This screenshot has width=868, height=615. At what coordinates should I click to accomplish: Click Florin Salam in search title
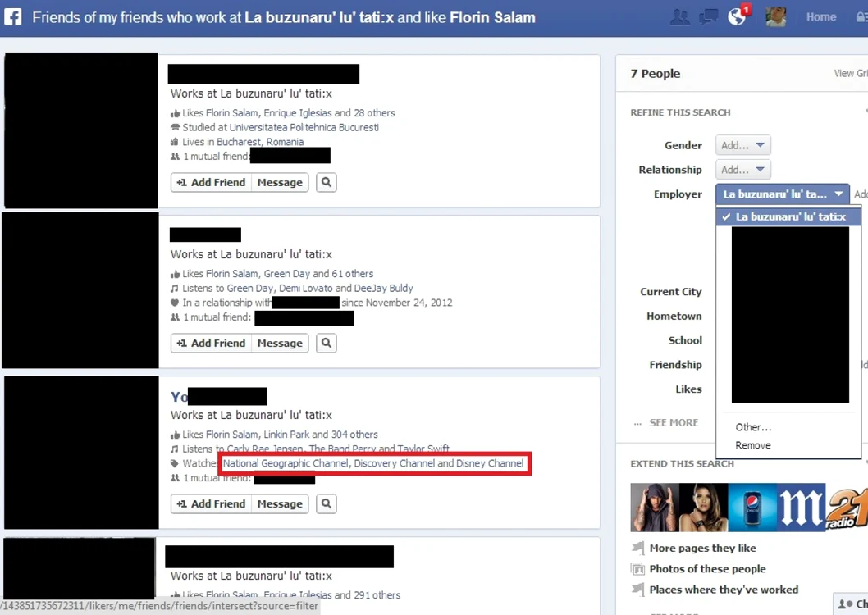pyautogui.click(x=492, y=17)
